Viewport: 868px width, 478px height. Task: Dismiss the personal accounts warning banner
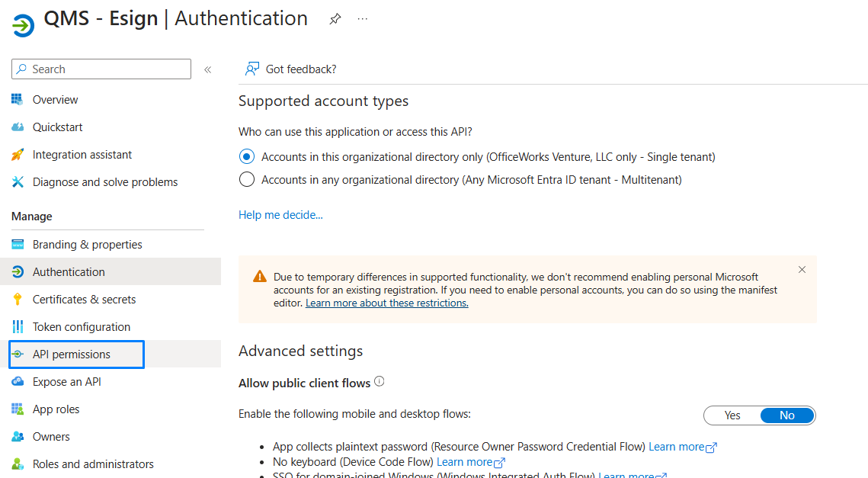[802, 270]
